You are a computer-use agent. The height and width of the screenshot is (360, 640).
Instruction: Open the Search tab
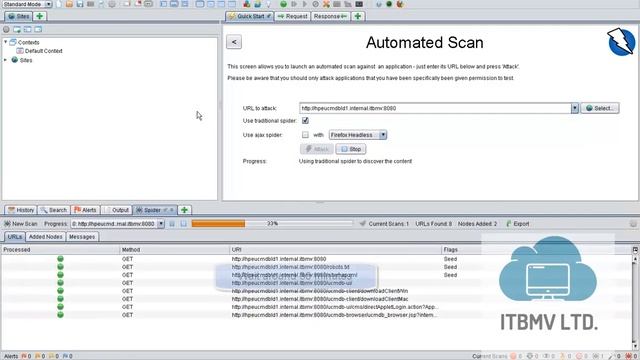pyautogui.click(x=53, y=210)
